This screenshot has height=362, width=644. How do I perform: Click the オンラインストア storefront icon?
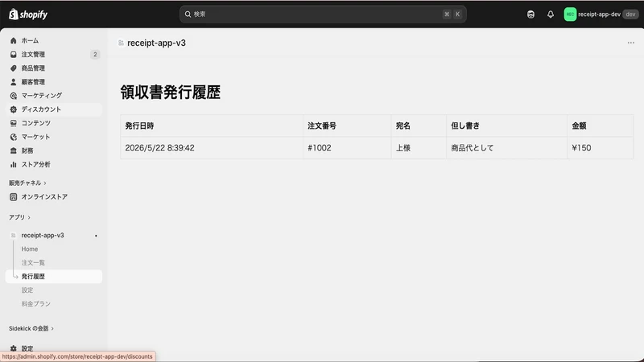14,196
